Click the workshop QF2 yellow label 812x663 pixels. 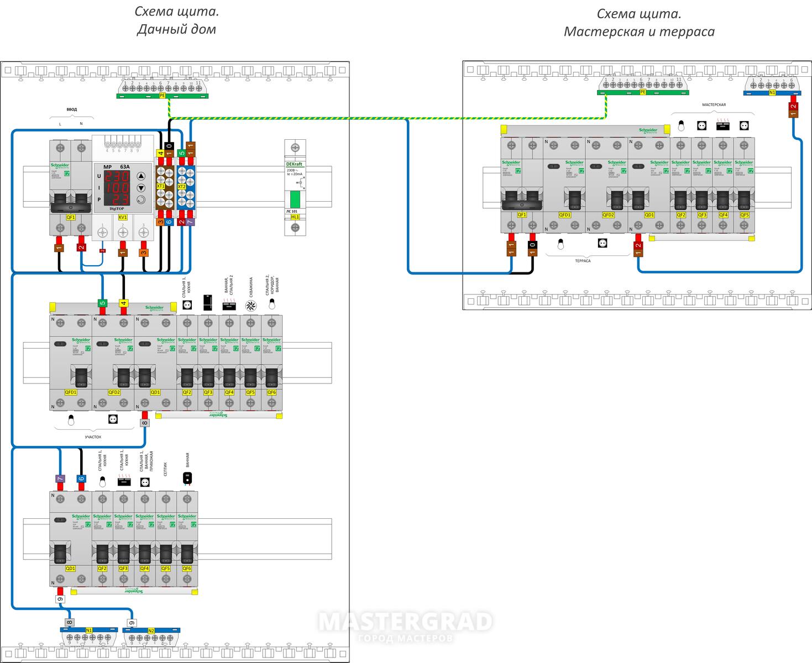(x=681, y=215)
